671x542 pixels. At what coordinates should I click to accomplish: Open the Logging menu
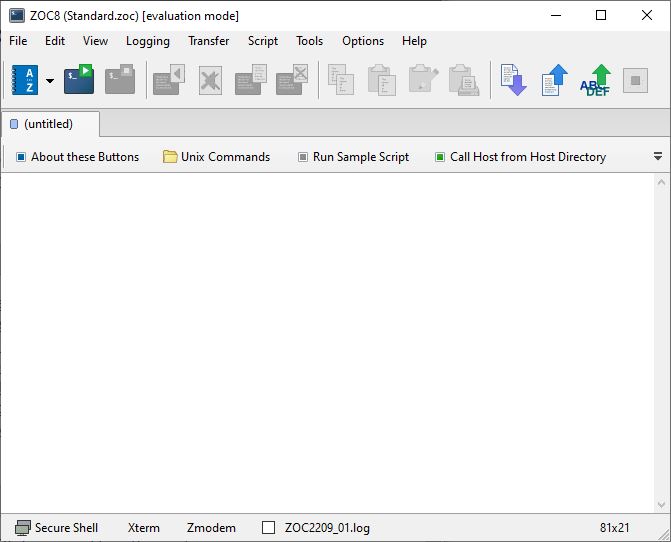point(148,41)
